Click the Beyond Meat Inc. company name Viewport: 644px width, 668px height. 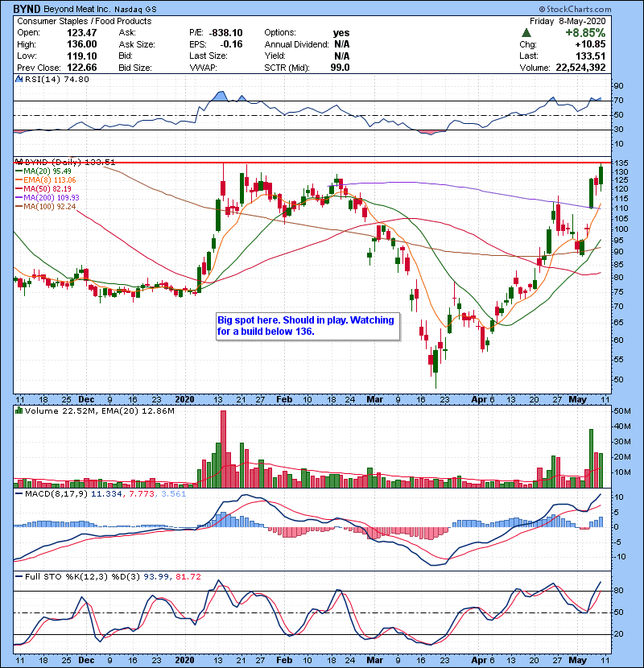(77, 9)
